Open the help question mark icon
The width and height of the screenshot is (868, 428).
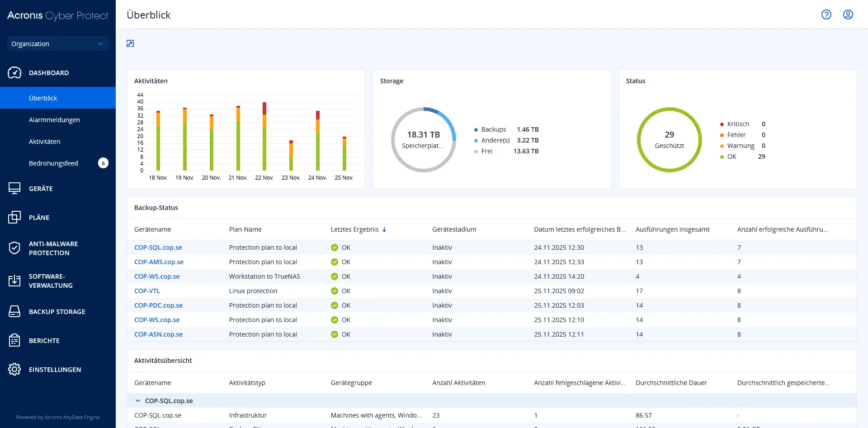(x=826, y=14)
